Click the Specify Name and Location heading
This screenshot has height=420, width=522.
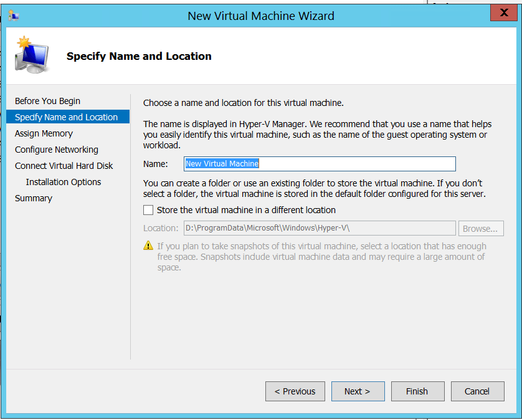[139, 56]
